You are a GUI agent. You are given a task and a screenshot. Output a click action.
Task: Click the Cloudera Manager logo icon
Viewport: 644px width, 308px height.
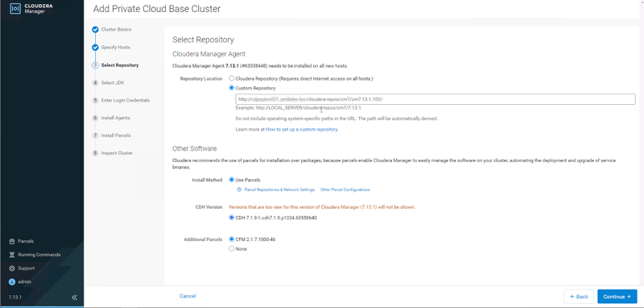pyautogui.click(x=15, y=9)
